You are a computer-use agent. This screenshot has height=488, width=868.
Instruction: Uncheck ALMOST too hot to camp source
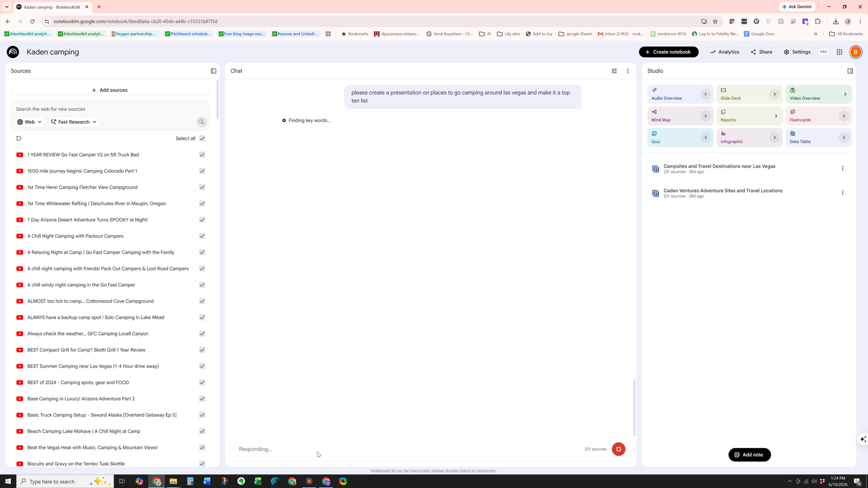click(x=202, y=301)
